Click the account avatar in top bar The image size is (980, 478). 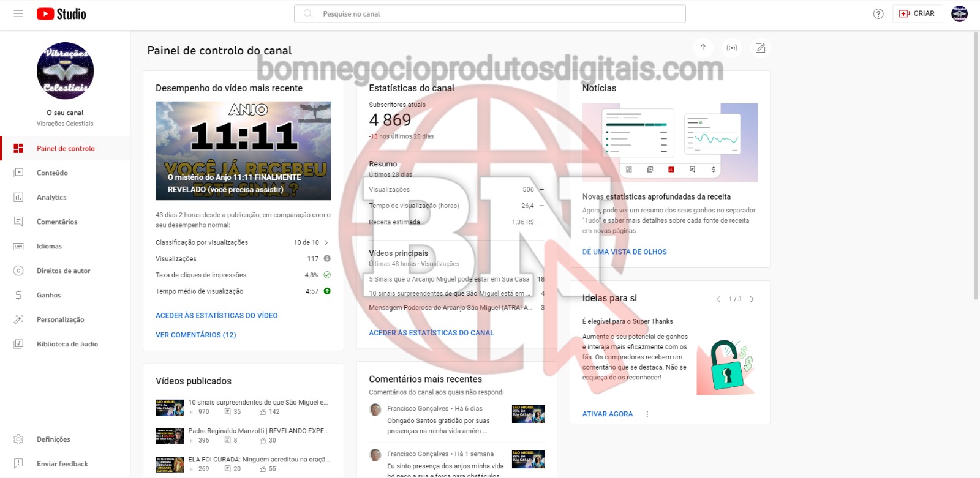[959, 13]
